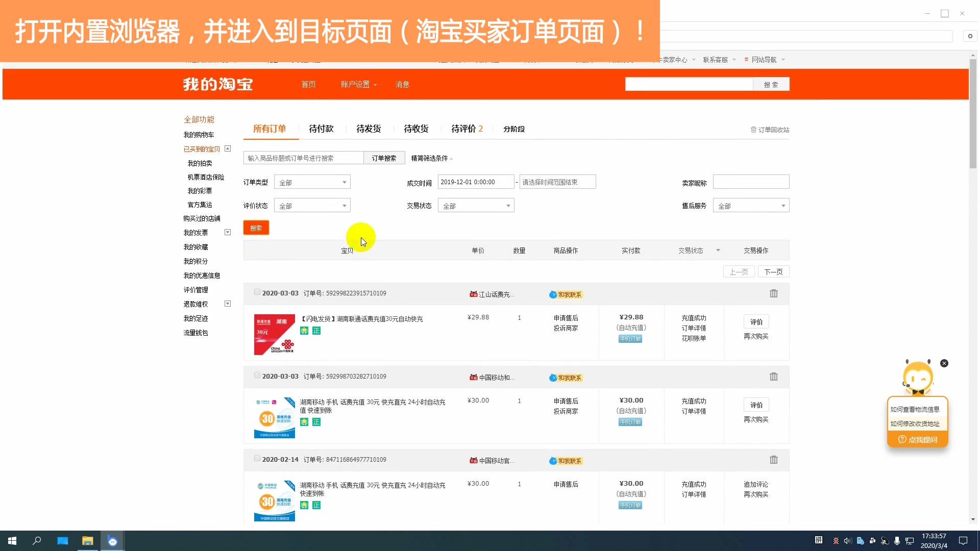The width and height of the screenshot is (980, 551).
Task: Open the 湖南联通 30元 product thumbnail
Action: 275,335
